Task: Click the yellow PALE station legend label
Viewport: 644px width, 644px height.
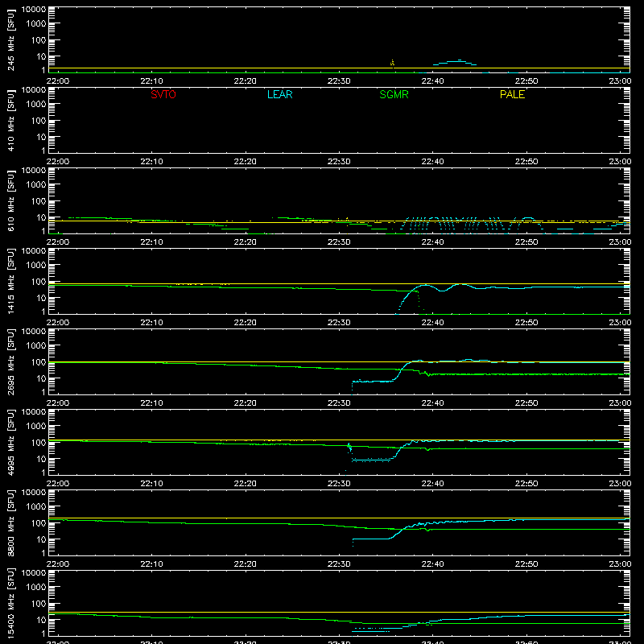Action: click(512, 94)
